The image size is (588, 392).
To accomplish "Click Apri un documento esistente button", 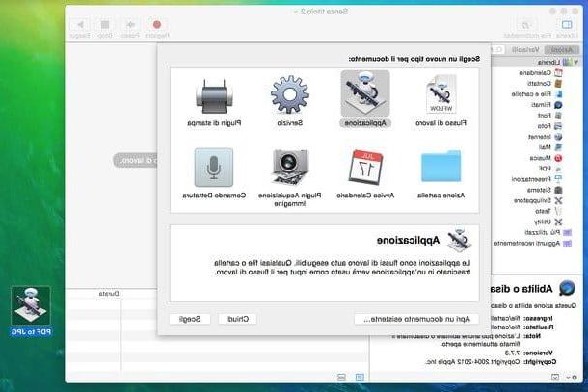I will [x=416, y=319].
